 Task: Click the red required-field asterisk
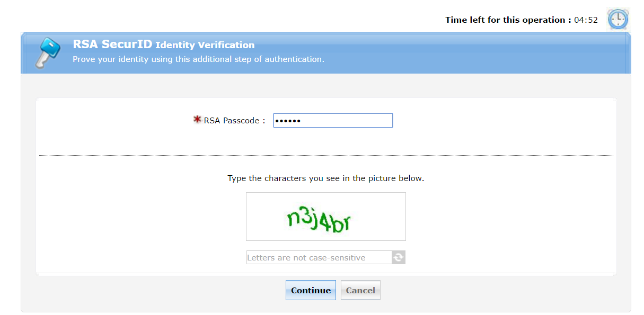click(x=198, y=120)
